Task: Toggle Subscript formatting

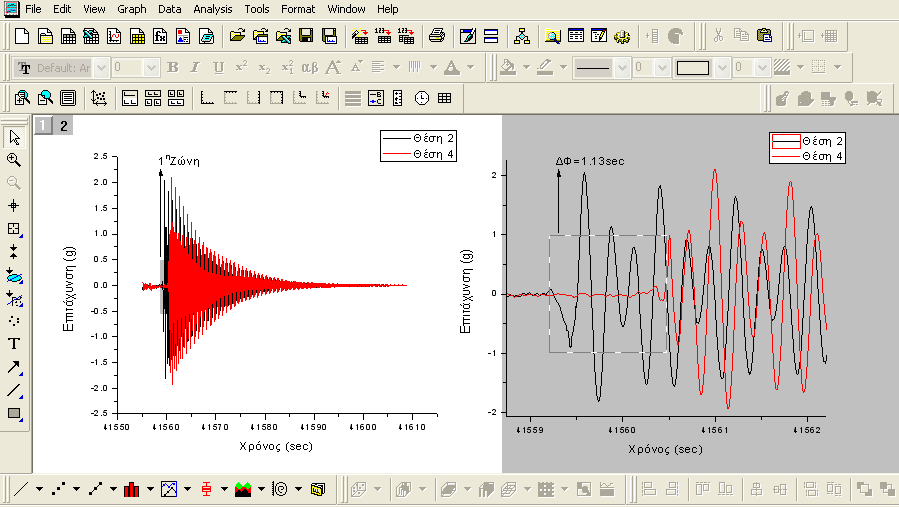Action: pos(264,68)
